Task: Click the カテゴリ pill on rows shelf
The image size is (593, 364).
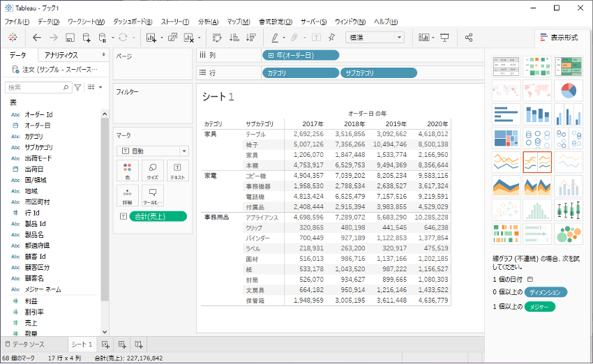Action: point(300,73)
